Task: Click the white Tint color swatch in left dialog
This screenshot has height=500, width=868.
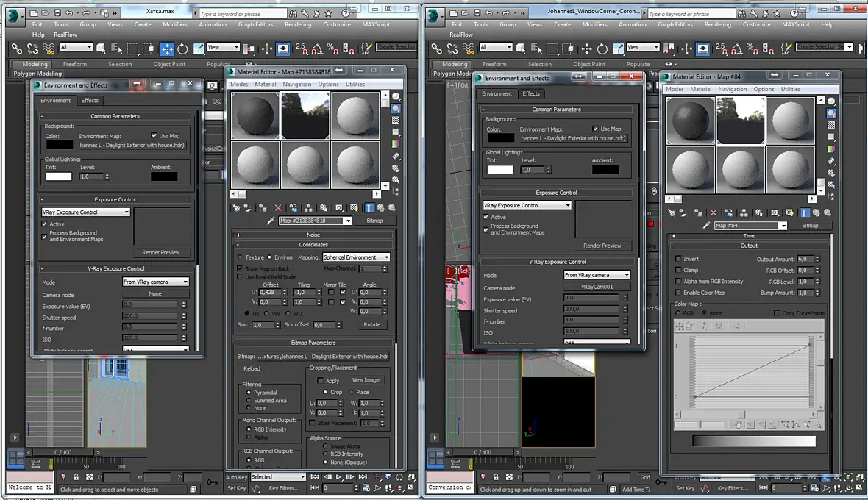Action: tap(59, 176)
